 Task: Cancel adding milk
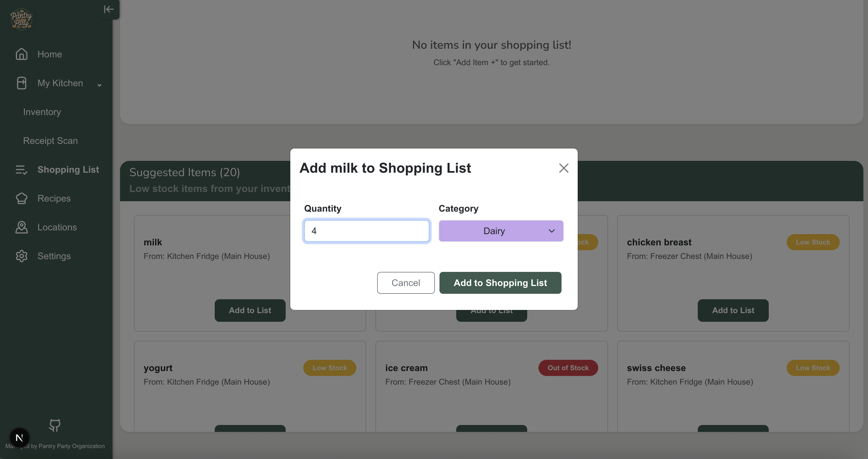click(406, 283)
